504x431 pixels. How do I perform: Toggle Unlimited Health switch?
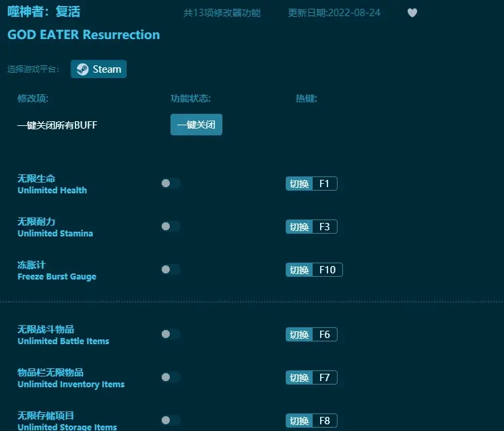click(170, 183)
